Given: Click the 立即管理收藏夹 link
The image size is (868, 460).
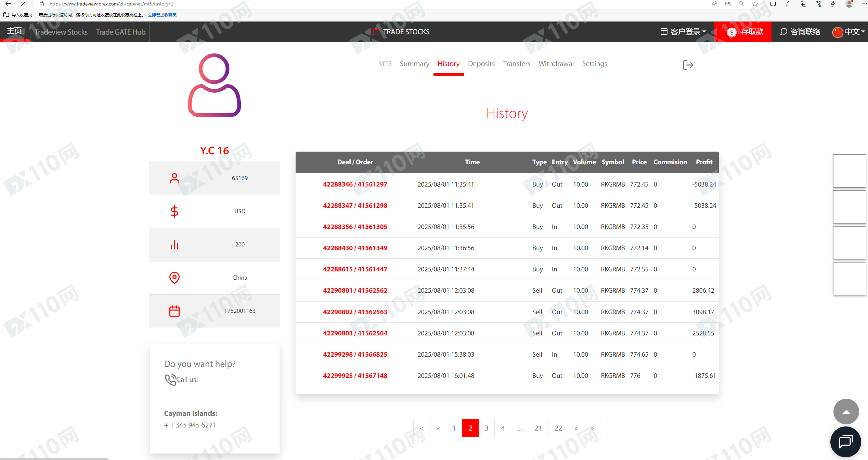Looking at the screenshot, I should click(x=162, y=15).
